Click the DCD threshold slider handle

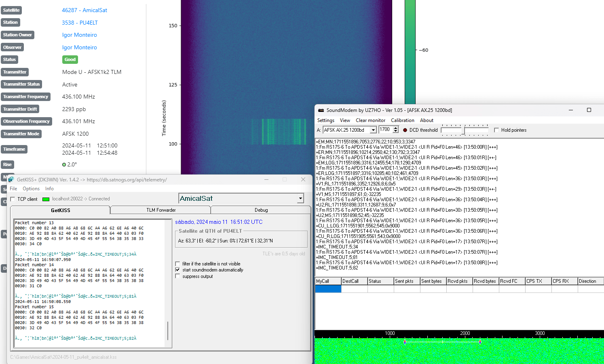pos(465,130)
